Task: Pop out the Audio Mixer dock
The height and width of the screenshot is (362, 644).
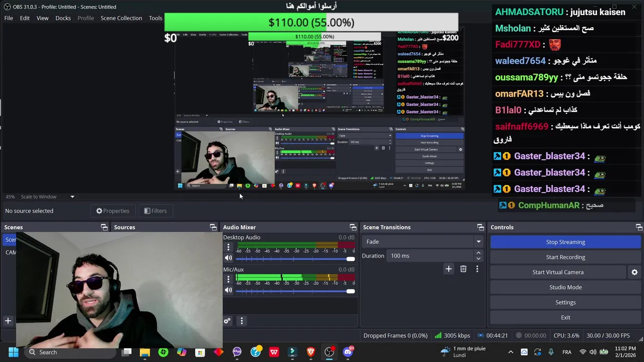Action: (353, 227)
